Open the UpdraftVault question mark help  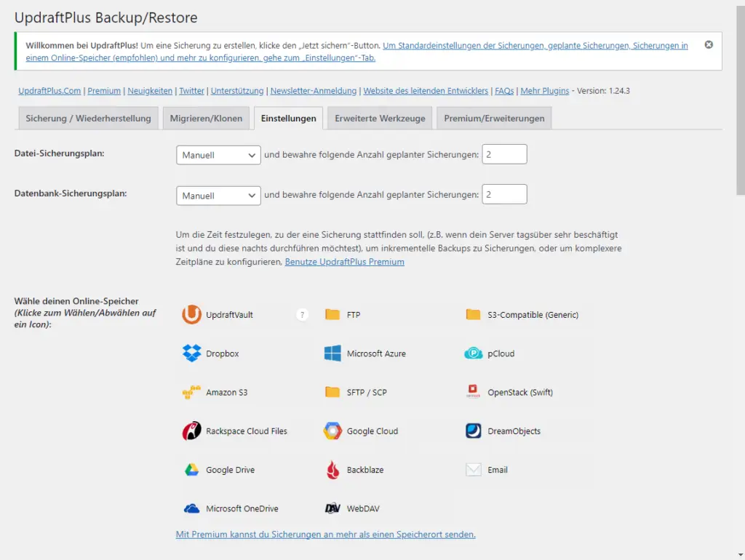(x=302, y=314)
